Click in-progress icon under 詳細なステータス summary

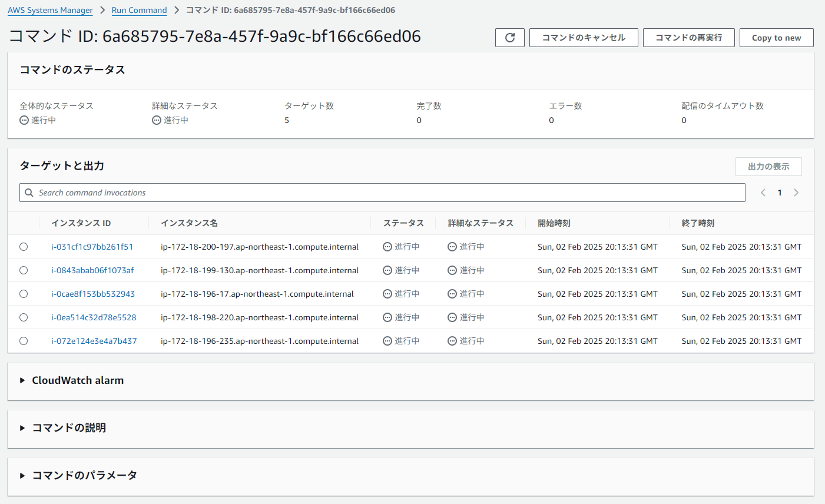point(157,120)
